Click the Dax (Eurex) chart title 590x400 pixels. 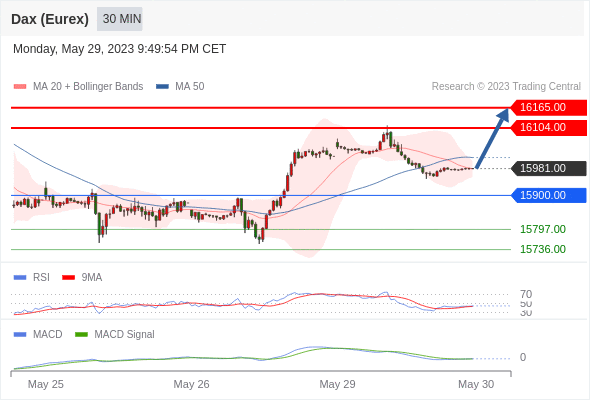point(50,19)
